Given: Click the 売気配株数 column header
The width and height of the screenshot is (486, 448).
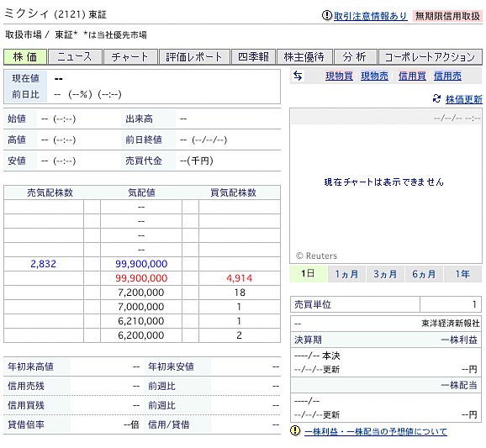Looking at the screenshot, I should (50, 192).
